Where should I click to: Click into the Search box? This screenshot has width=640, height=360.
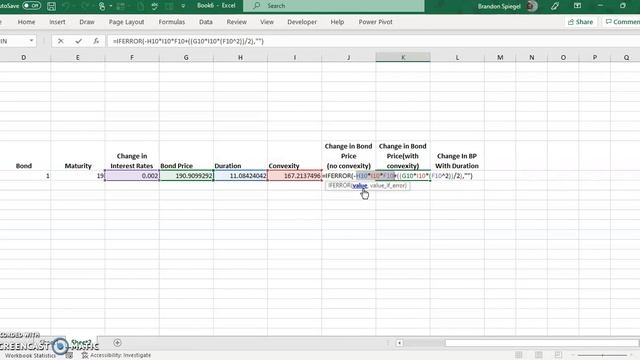(x=334, y=6)
